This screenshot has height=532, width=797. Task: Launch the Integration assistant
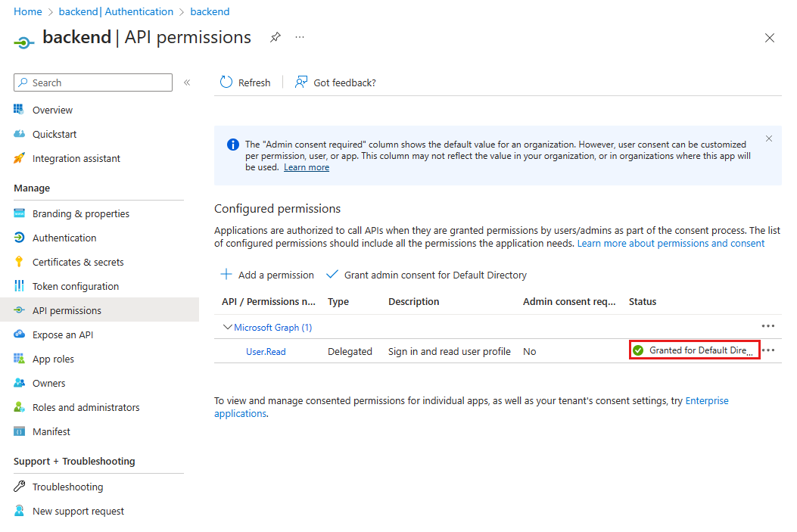76,158
